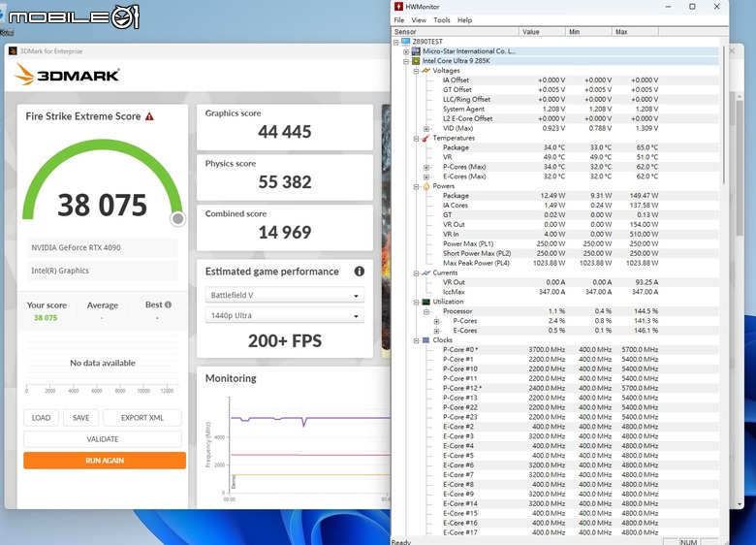The width and height of the screenshot is (756, 545).
Task: Click the Intel Core Ultra 9 285K chip icon
Action: (x=416, y=61)
